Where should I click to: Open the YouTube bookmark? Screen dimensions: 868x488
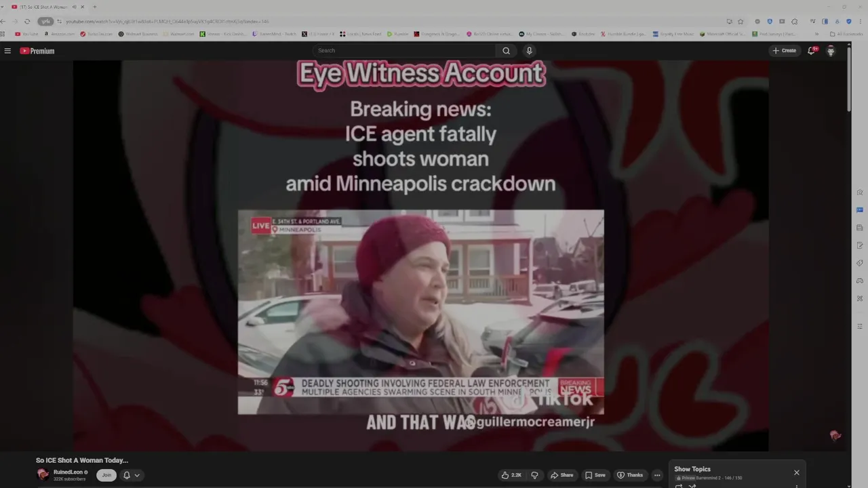[27, 34]
